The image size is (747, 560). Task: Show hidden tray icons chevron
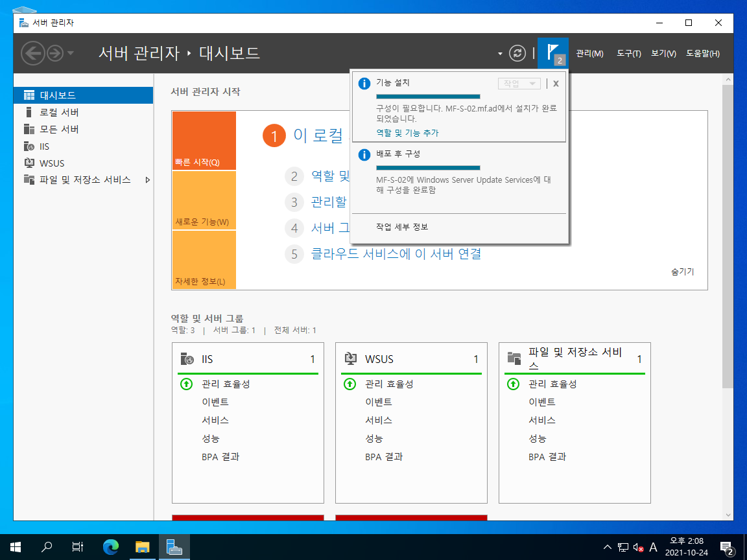[x=608, y=547]
